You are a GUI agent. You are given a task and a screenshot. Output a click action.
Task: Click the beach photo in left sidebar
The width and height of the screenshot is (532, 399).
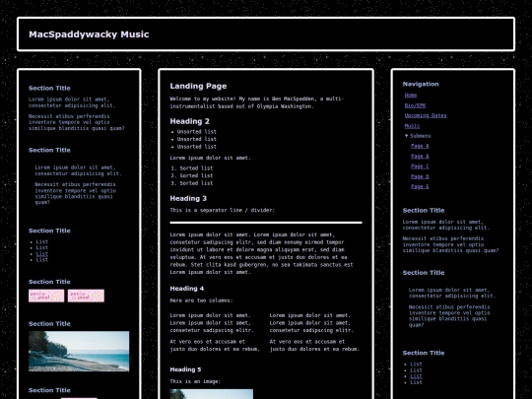[x=79, y=351]
